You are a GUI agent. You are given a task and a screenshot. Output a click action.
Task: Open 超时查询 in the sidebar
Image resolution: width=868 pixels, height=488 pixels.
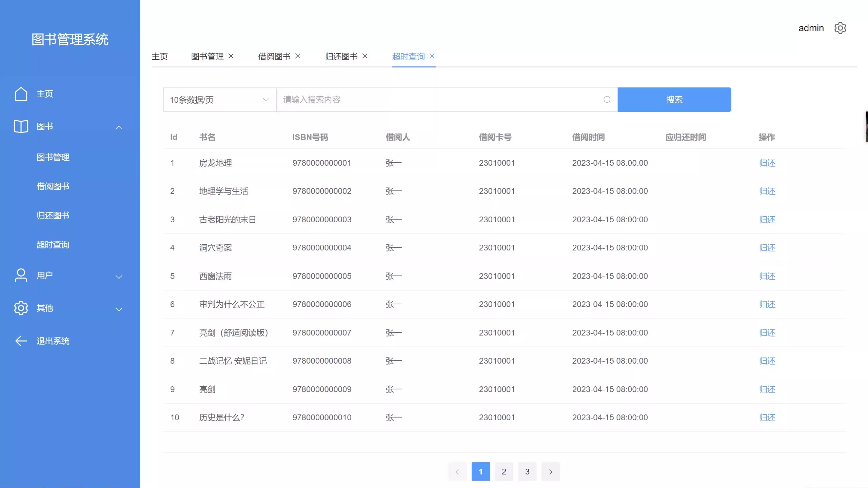coord(53,245)
